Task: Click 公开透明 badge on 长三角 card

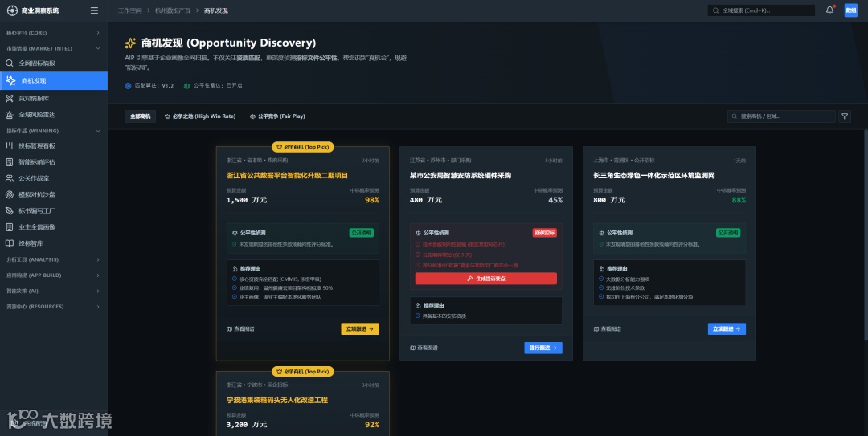Action: tap(728, 233)
